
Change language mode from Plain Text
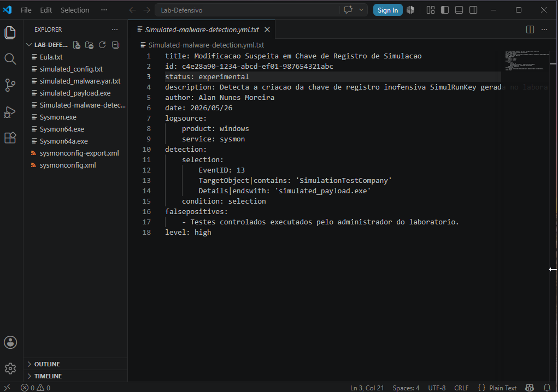[502, 388]
